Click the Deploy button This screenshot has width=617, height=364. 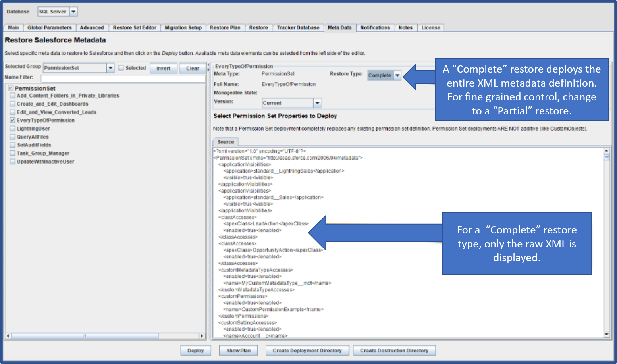click(195, 351)
